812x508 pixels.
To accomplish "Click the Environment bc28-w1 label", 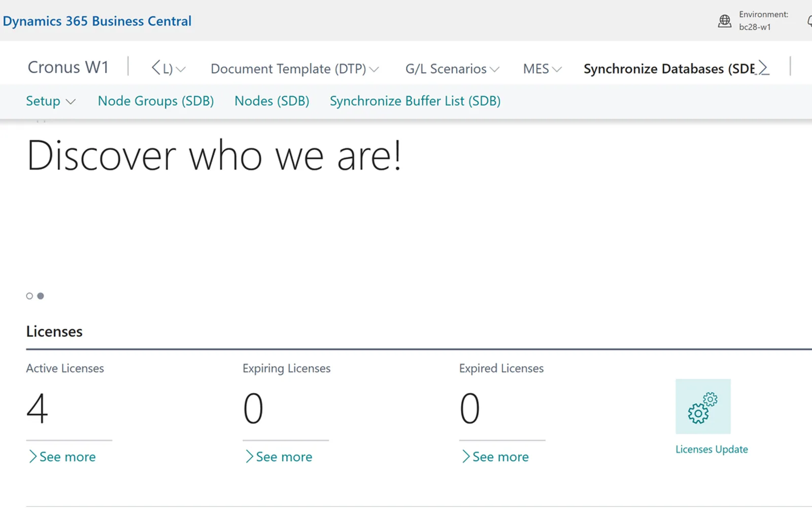I will [x=763, y=21].
